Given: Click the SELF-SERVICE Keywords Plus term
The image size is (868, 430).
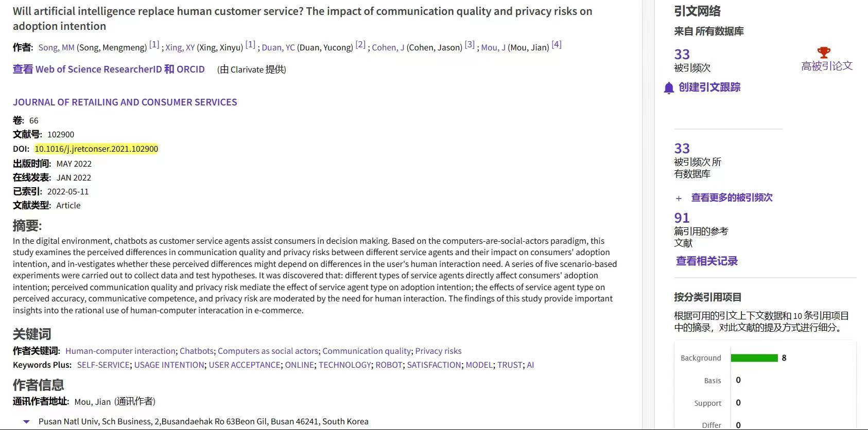Looking at the screenshot, I should [103, 365].
